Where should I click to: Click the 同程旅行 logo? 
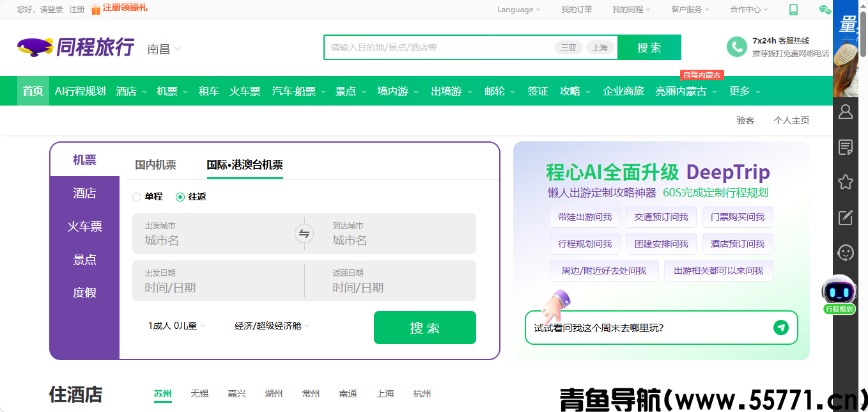click(x=76, y=47)
